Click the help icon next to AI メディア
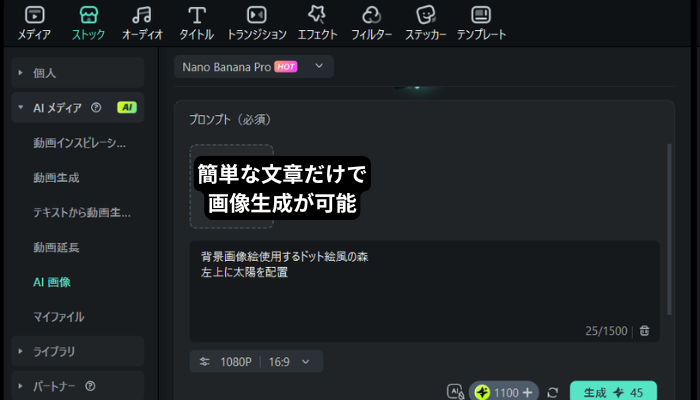Screen dimensions: 700x400 [x=96, y=108]
